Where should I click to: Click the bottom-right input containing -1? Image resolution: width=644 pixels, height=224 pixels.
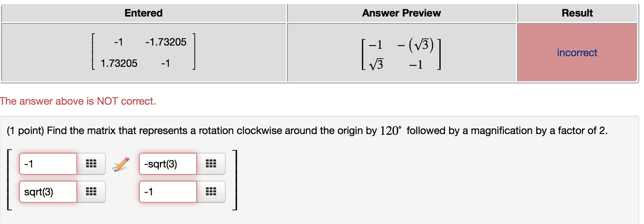pyautogui.click(x=168, y=192)
